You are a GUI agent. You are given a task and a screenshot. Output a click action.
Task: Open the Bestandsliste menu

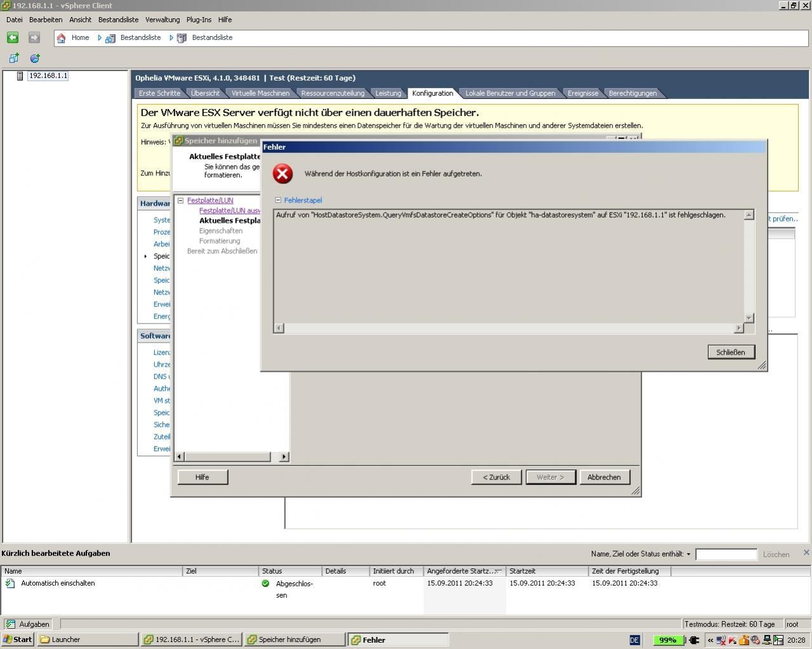[x=118, y=20]
